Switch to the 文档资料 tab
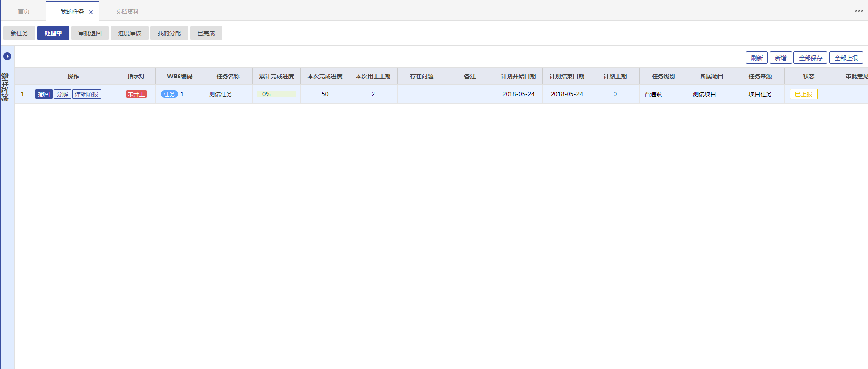 127,12
